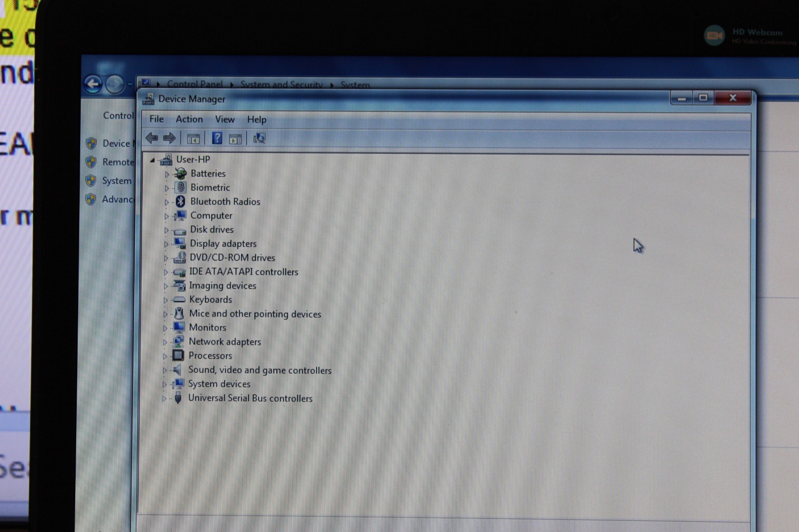Select the Mice and other pointing devices label

coord(255,313)
